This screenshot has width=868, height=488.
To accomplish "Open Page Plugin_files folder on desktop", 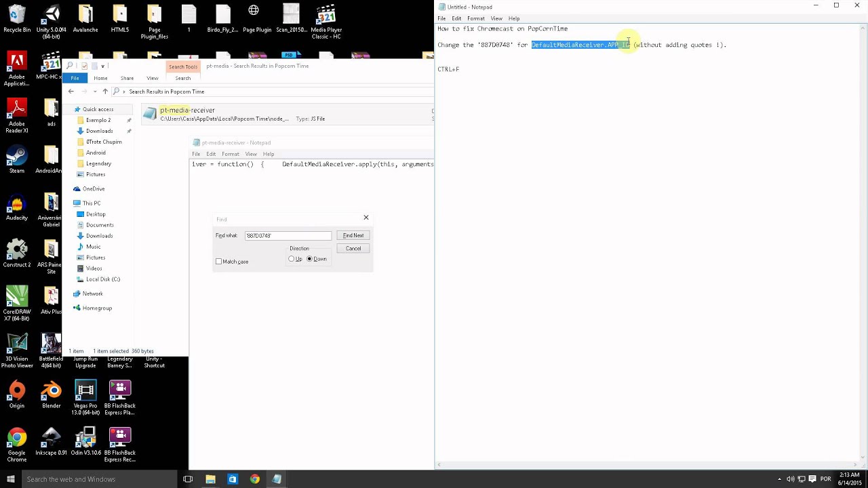I will (x=154, y=22).
